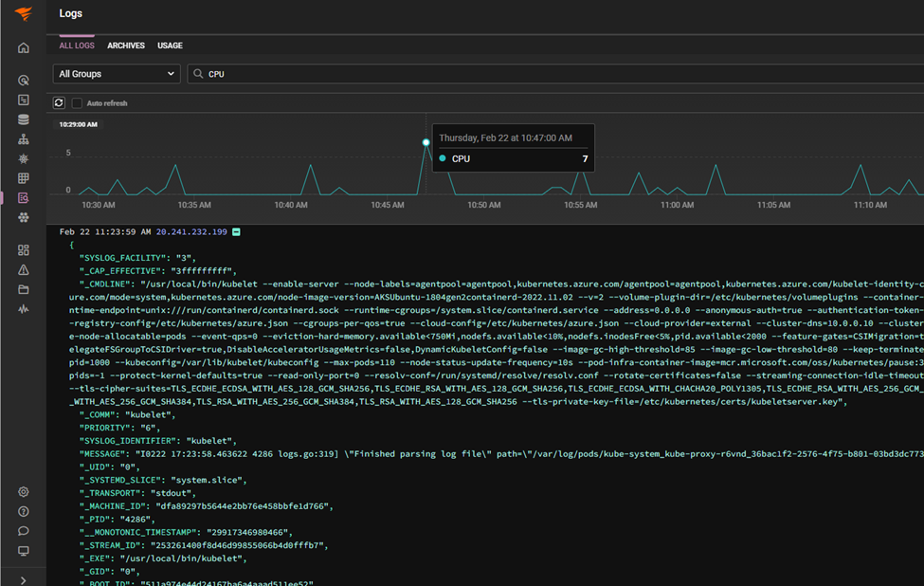Click the "_MACHINE_ID" log field line
Viewport: 924px width, 586px height.
207,506
